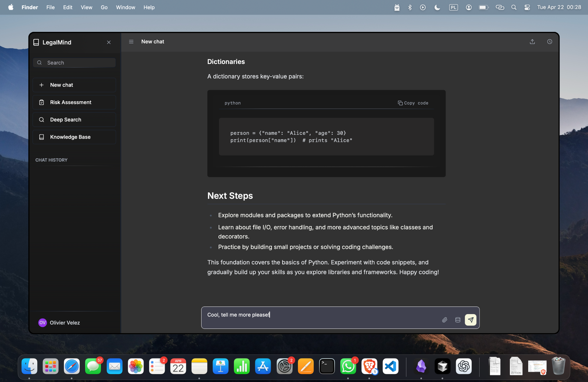This screenshot has height=382, width=588.
Task: Open WhatsApp from the Dock
Action: pyautogui.click(x=348, y=366)
